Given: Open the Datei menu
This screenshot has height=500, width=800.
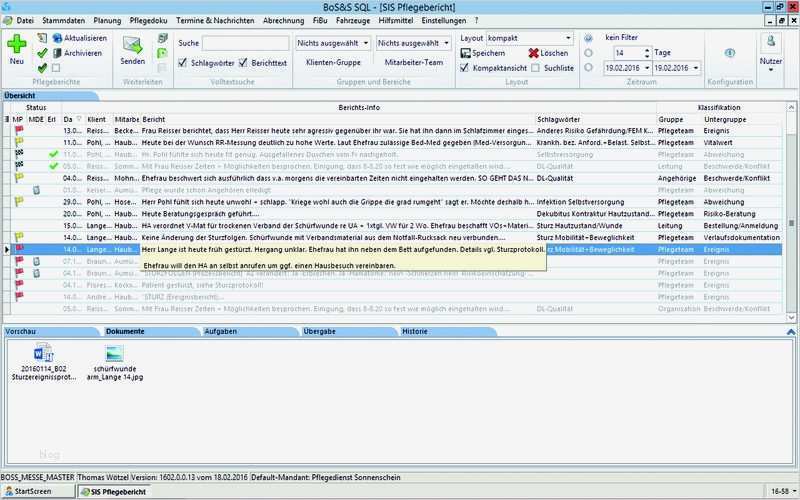Looking at the screenshot, I should click(x=25, y=20).
